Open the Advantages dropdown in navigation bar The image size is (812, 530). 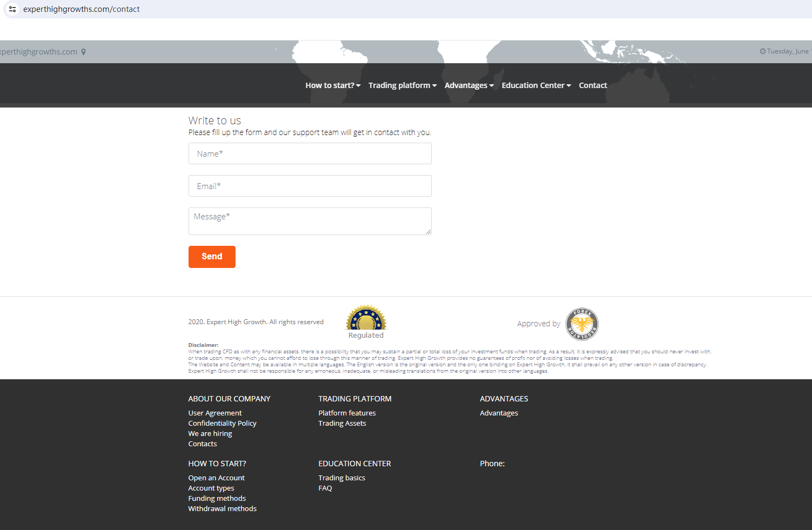469,85
